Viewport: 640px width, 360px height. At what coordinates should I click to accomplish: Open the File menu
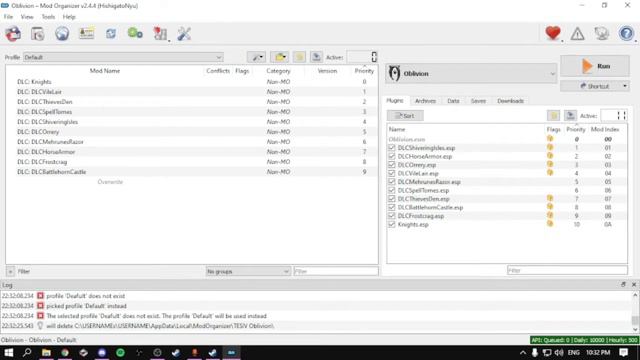8,17
